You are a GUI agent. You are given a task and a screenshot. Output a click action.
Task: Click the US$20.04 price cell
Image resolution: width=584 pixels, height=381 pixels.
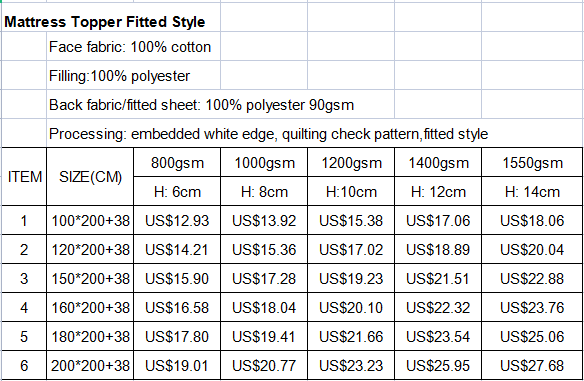point(532,249)
